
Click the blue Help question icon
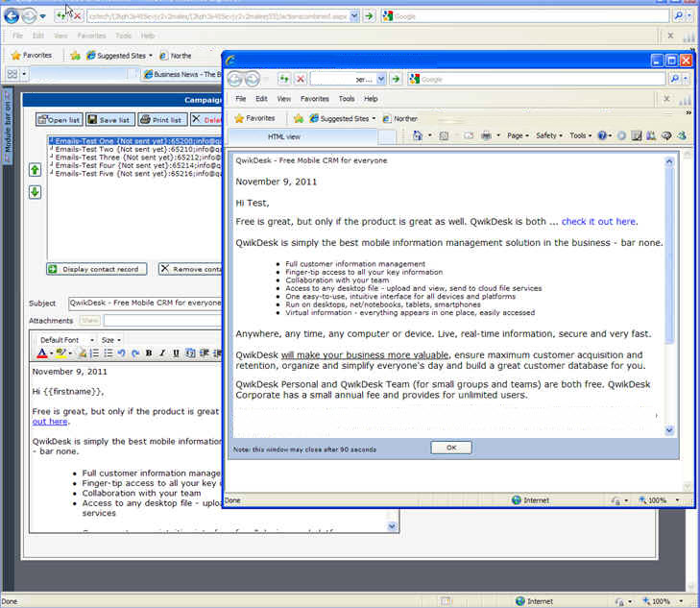pyautogui.click(x=602, y=135)
